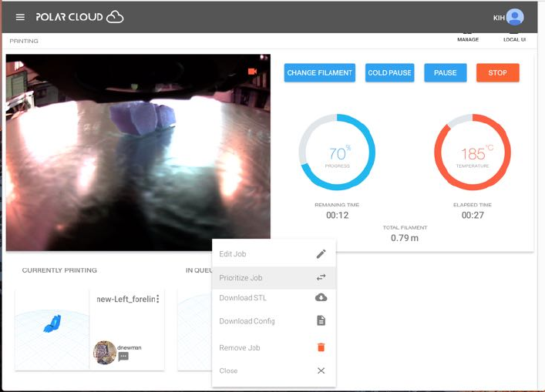The height and width of the screenshot is (392, 545).
Task: Select Edit Job from the menu
Action: pos(274,254)
